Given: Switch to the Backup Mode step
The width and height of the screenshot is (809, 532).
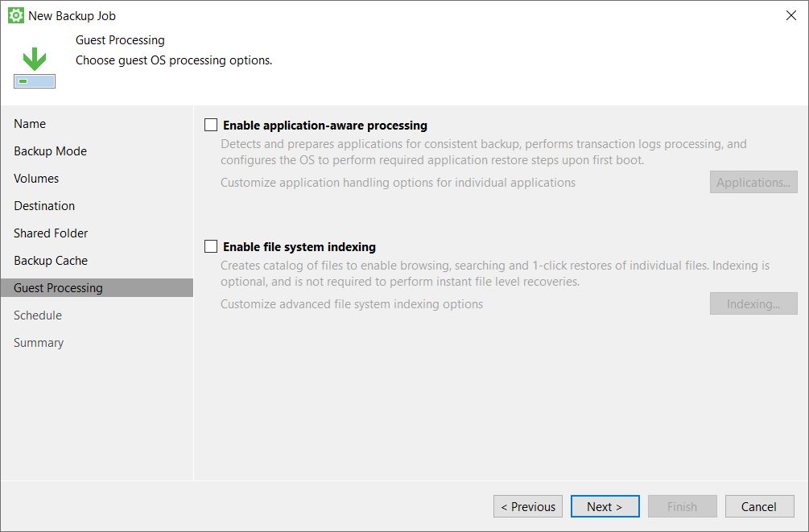Looking at the screenshot, I should [50, 151].
